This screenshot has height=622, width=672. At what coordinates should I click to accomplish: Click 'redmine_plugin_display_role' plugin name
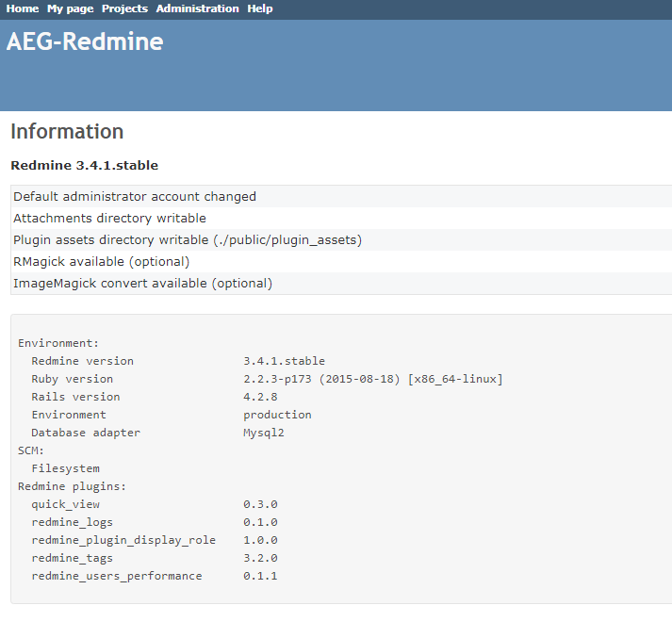point(123,541)
